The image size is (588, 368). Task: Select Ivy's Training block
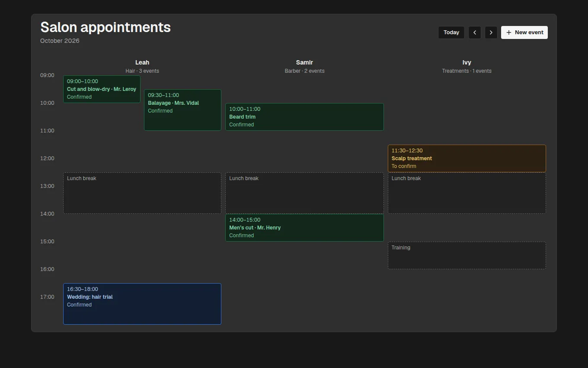[467, 255]
